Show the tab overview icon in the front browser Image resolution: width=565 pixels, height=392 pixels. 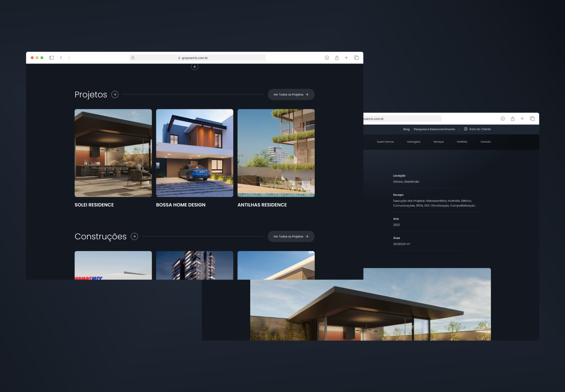[x=357, y=58]
